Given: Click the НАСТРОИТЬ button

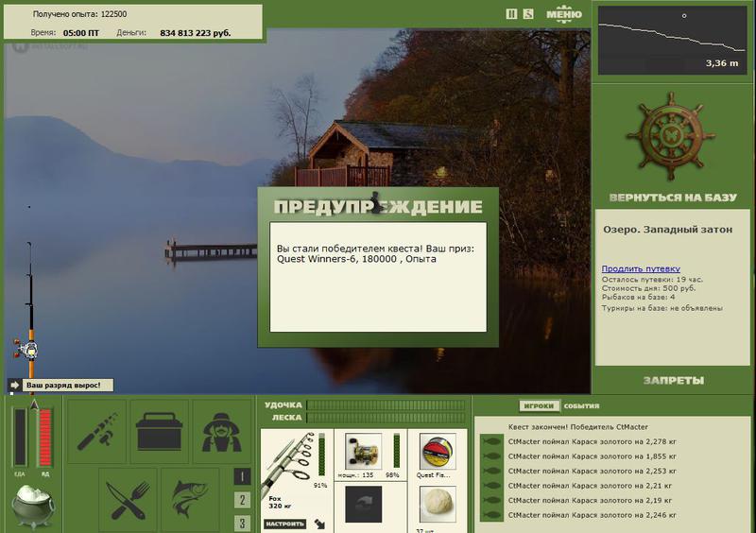Looking at the screenshot, I should [x=284, y=524].
